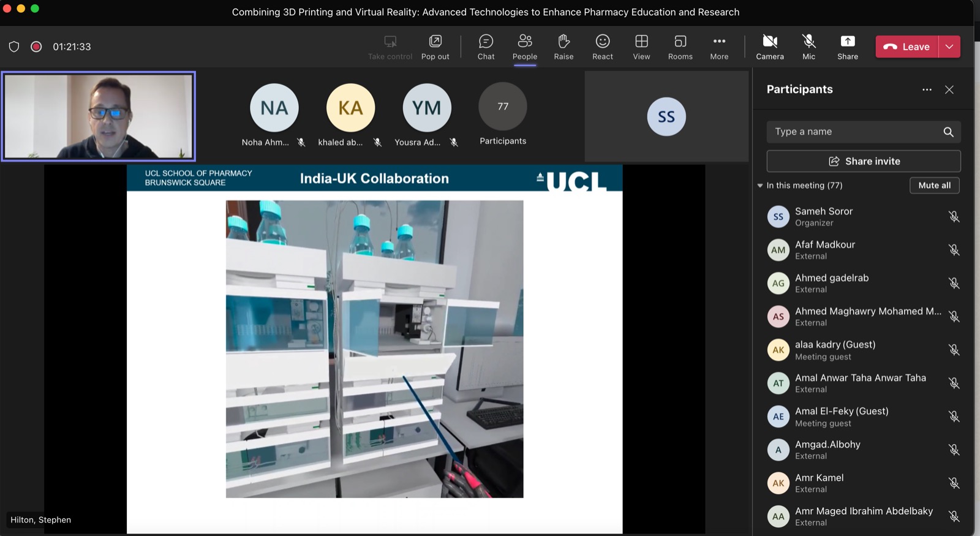Select Stephen Hilton's video thumbnail
Screen dimensions: 980x536
point(99,116)
